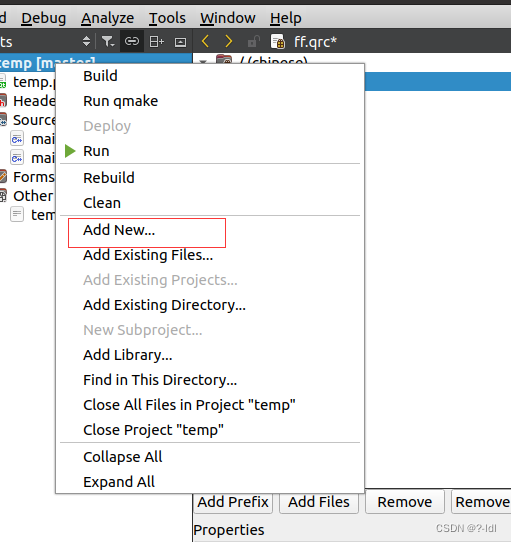Viewport: 511px width, 542px height.
Task: Open the sidebar view selector dropdown
Action: [x=86, y=41]
